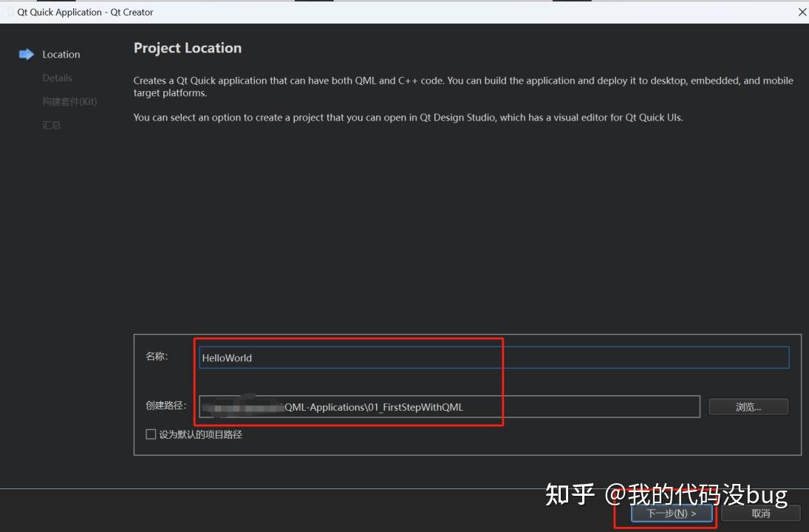
Task: Select the 构建套件(Kit) step
Action: tap(69, 101)
